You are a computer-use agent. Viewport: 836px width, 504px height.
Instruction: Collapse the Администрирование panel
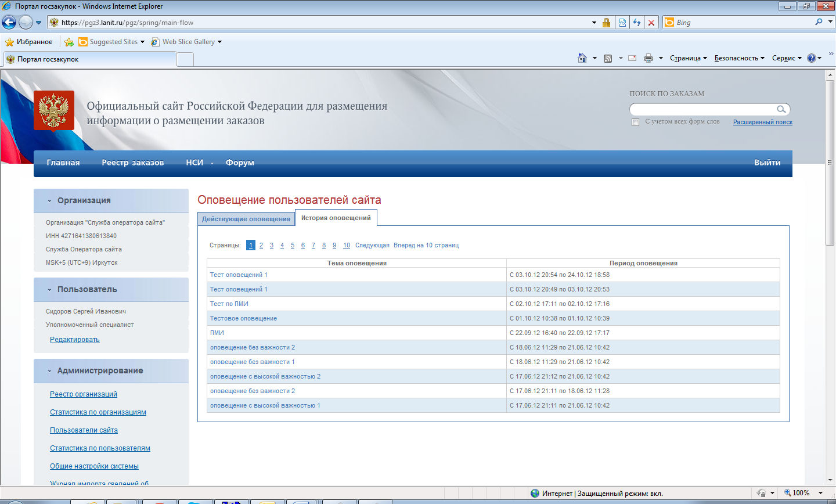(49, 371)
